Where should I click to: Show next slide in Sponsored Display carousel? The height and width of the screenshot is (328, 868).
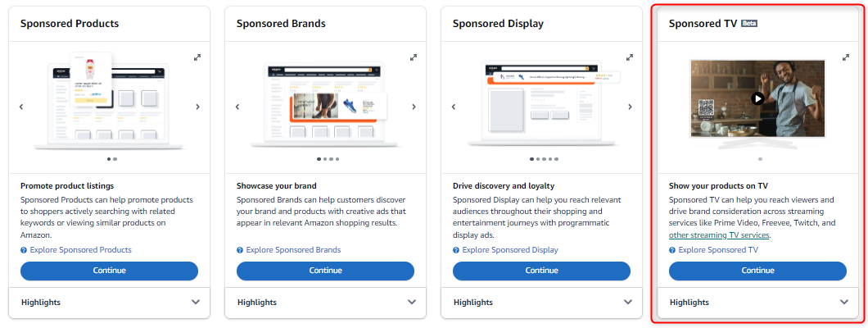coord(630,107)
